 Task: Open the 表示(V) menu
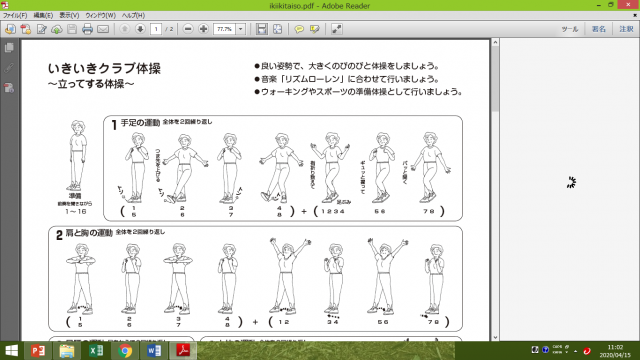point(69,15)
